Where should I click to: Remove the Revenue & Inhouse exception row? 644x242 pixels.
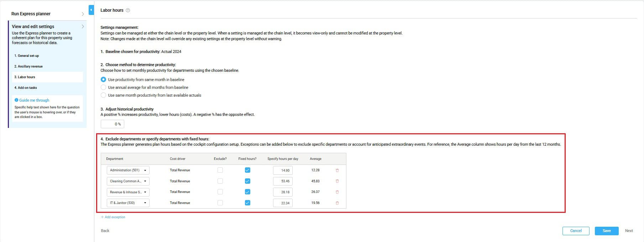point(337,192)
